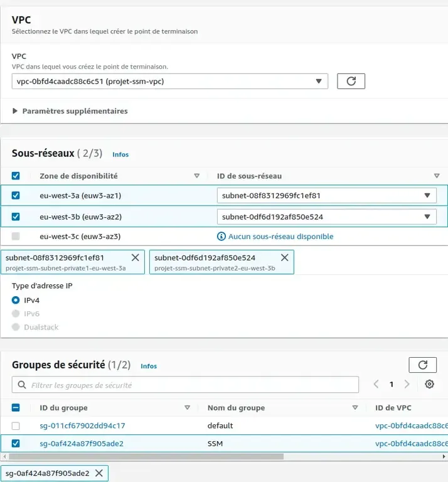Select IPv4 address type
448x482 pixels.
click(16, 300)
